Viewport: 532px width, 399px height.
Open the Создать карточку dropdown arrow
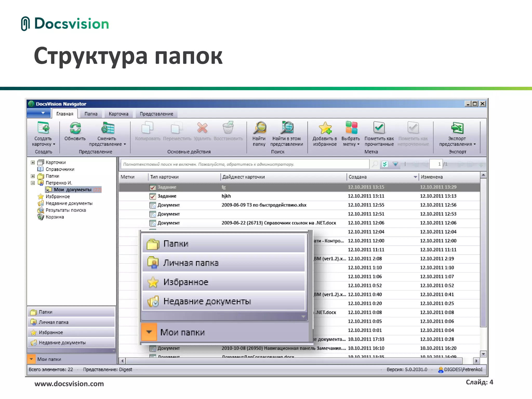click(x=54, y=144)
